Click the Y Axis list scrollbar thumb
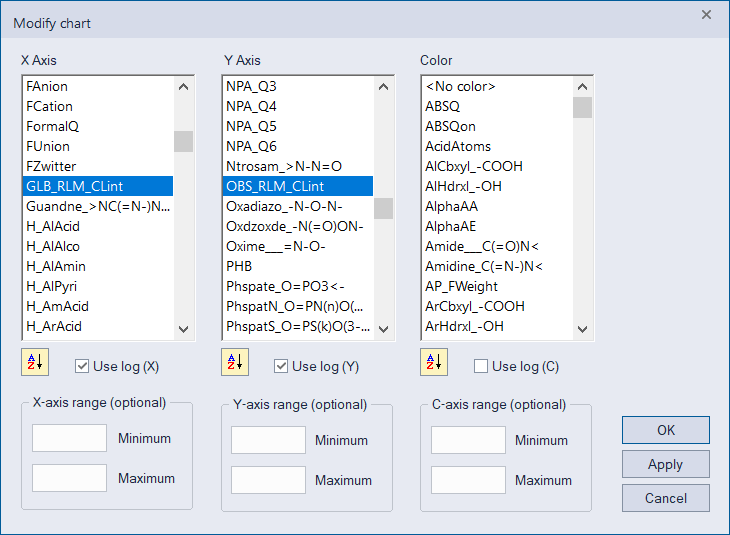 click(384, 208)
